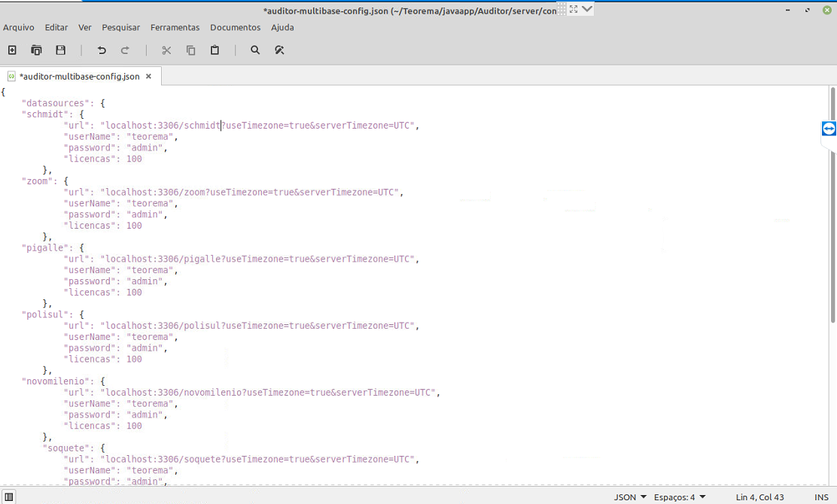Click the TeamViewer side panel icon

pos(829,129)
